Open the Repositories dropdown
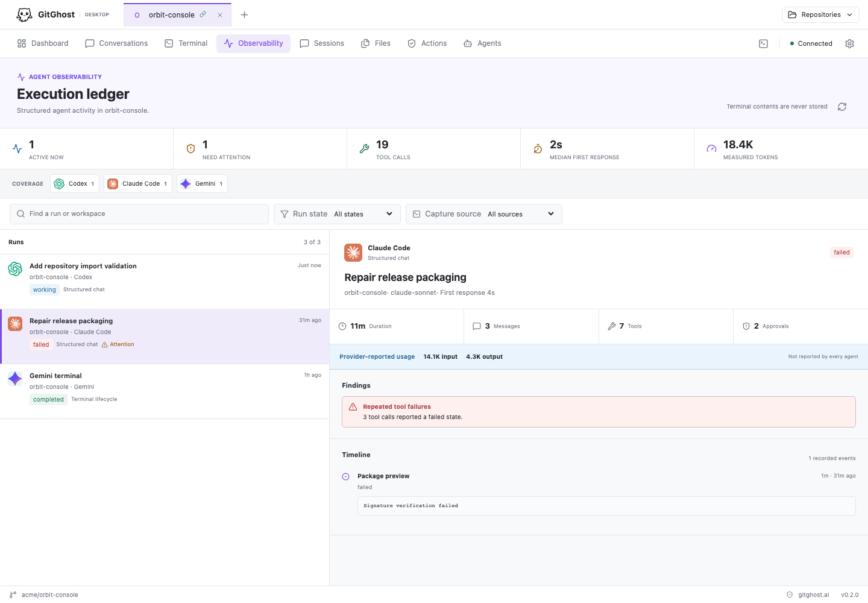The width and height of the screenshot is (868, 603). pos(820,14)
